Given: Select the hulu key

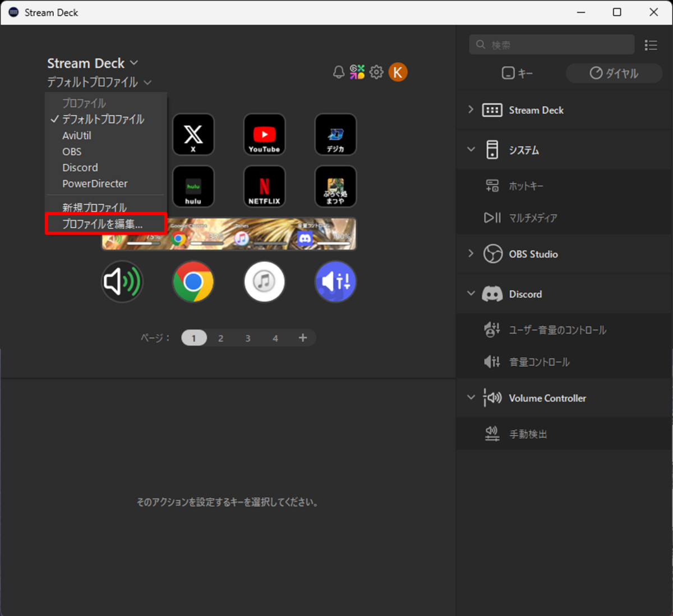Looking at the screenshot, I should tap(193, 186).
